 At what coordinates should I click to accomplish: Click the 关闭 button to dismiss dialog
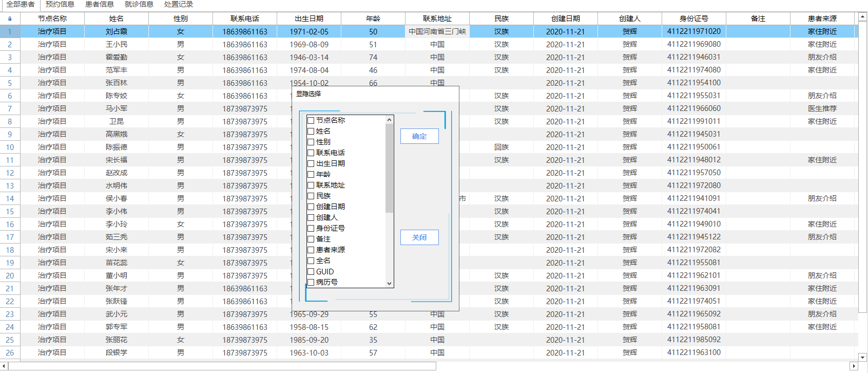(419, 237)
